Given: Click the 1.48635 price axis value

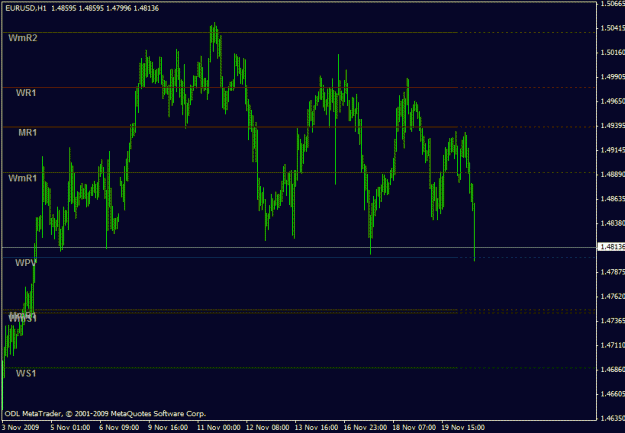Looking at the screenshot, I should (x=613, y=199).
